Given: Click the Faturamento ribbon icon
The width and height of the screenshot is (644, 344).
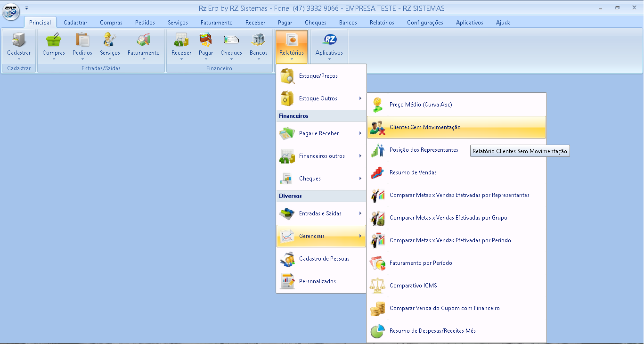Looking at the screenshot, I should 144,40.
